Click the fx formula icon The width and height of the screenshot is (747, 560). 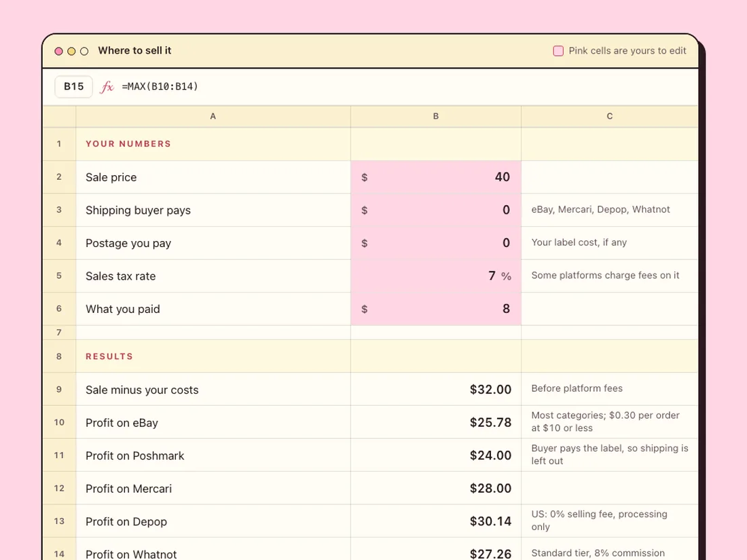(107, 87)
